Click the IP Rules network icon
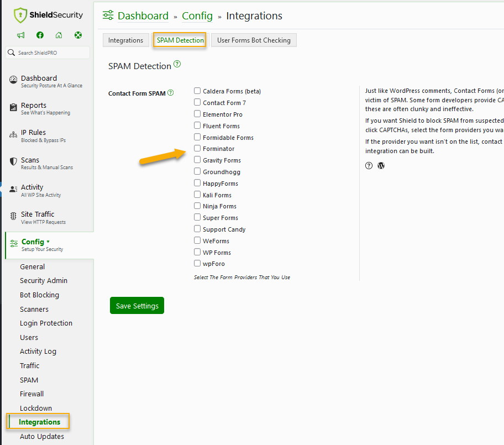Viewport: 504px width, 445px height. [x=13, y=134]
